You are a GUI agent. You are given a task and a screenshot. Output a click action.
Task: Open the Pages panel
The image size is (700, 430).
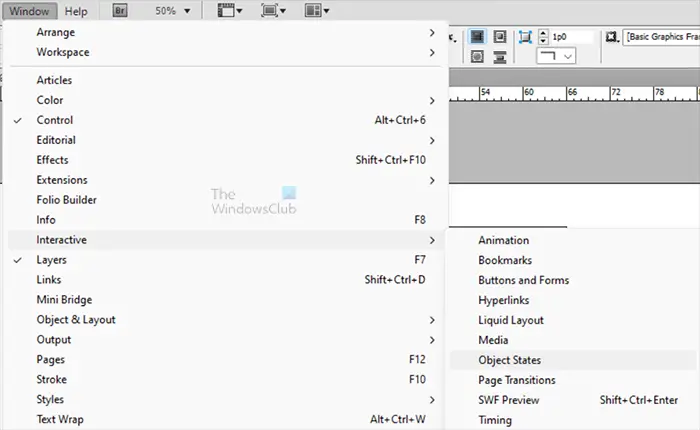click(x=226, y=359)
